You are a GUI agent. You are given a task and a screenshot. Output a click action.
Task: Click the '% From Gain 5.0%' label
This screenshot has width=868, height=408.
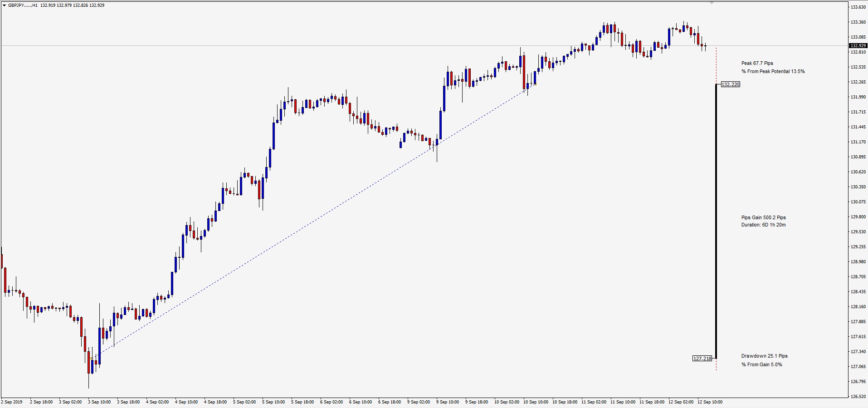[762, 365]
